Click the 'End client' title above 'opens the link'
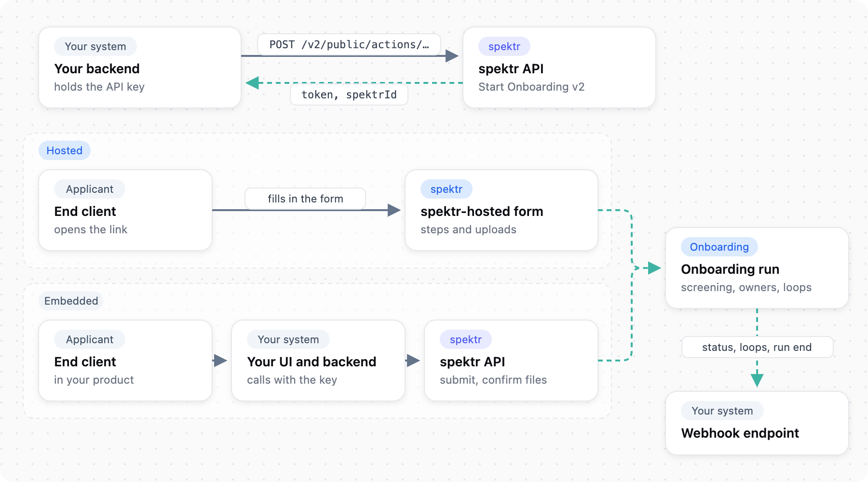868x482 pixels. click(x=85, y=211)
